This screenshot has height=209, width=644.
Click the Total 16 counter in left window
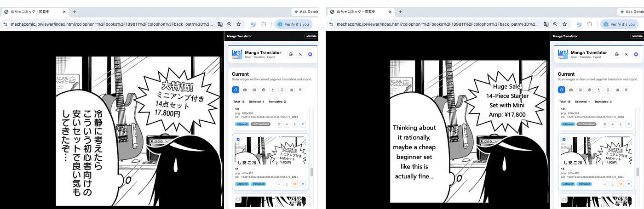(239, 102)
